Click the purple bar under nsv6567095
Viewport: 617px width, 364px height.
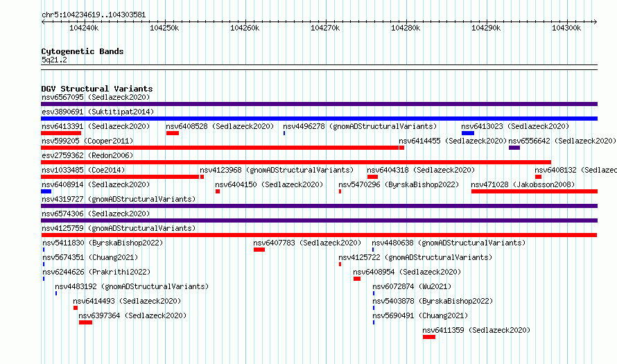pos(319,104)
